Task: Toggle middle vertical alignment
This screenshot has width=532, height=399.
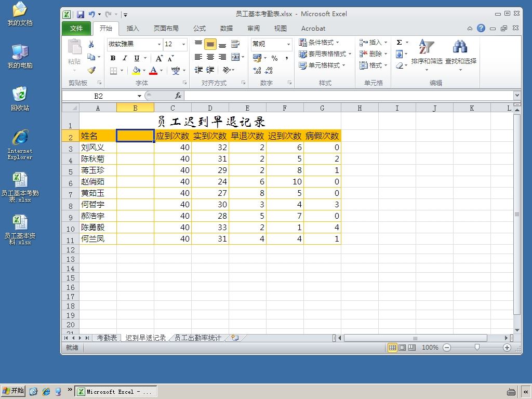Action: pos(210,44)
